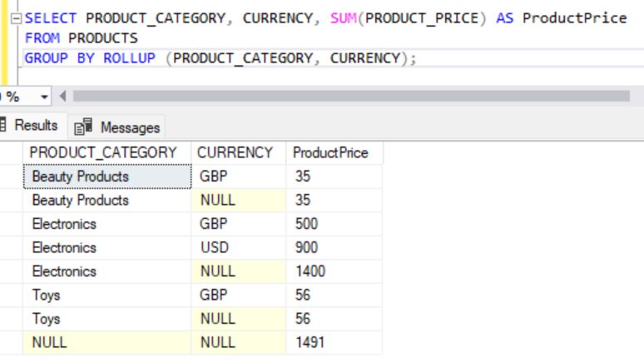Click the Messages tab icon
Screen dimensions: 644x363
83,127
